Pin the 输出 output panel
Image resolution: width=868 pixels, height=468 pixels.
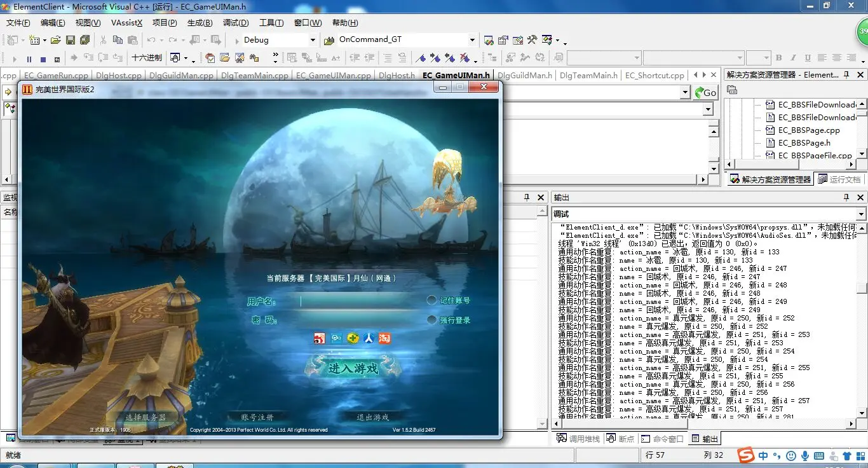tap(847, 198)
